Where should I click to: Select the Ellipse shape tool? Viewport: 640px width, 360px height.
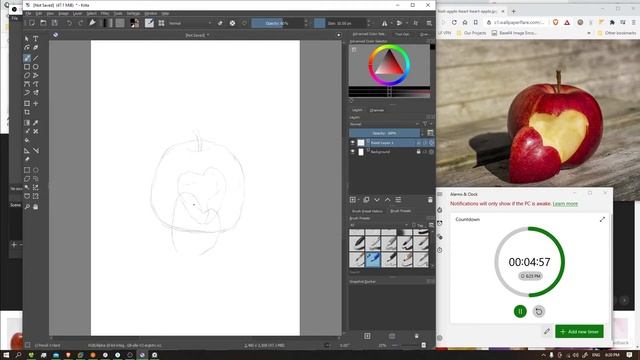36,67
